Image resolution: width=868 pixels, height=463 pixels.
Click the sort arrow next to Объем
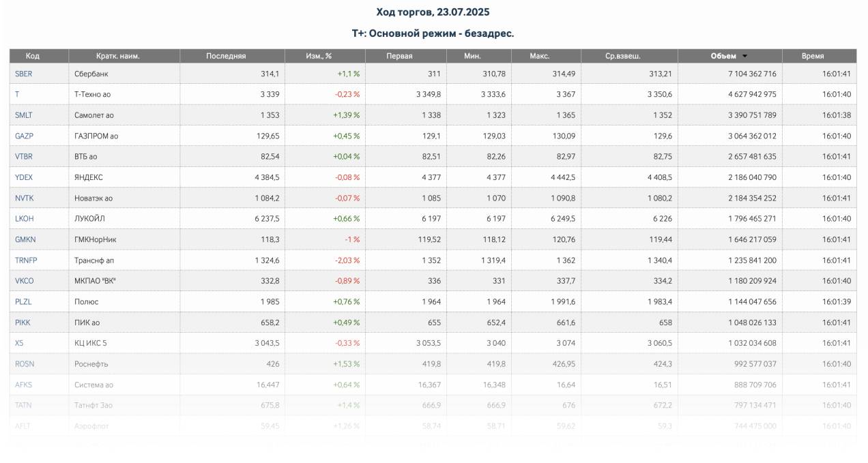[x=744, y=57]
